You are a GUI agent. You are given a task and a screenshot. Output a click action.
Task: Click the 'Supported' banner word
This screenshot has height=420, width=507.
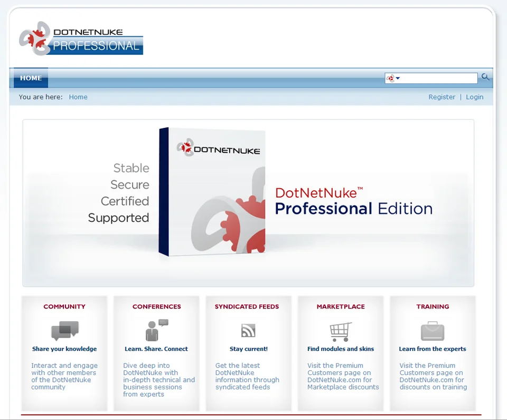tap(118, 218)
